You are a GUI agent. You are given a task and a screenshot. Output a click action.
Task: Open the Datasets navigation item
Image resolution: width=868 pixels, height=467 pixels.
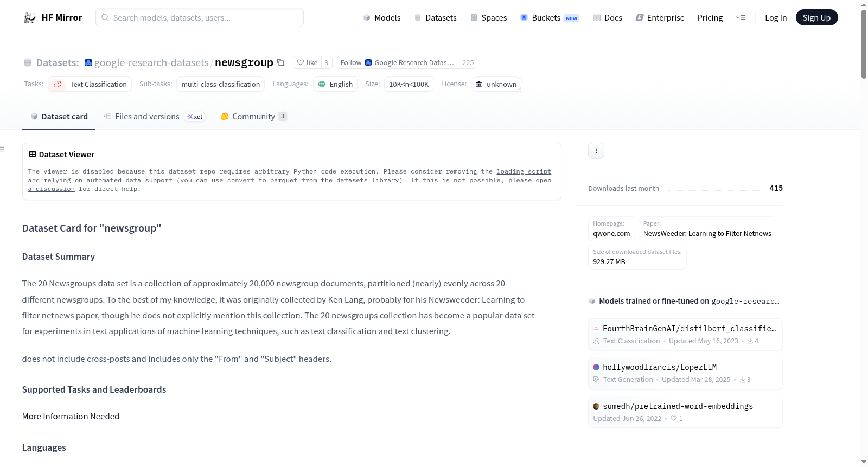[436, 18]
